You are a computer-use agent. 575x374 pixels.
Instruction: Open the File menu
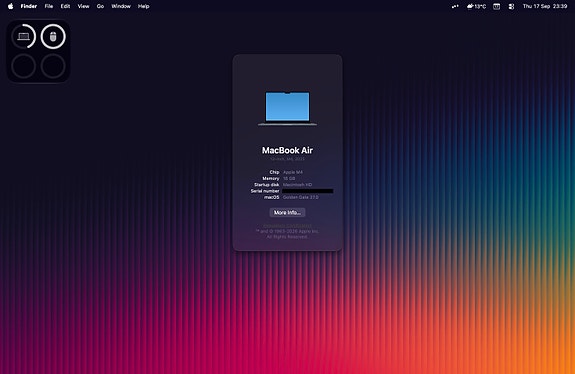coord(49,6)
